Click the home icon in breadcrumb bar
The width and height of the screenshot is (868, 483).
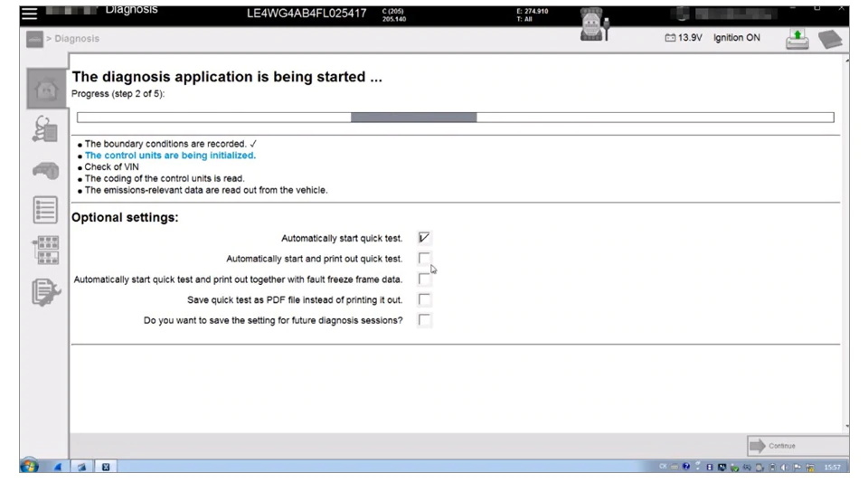(33, 39)
